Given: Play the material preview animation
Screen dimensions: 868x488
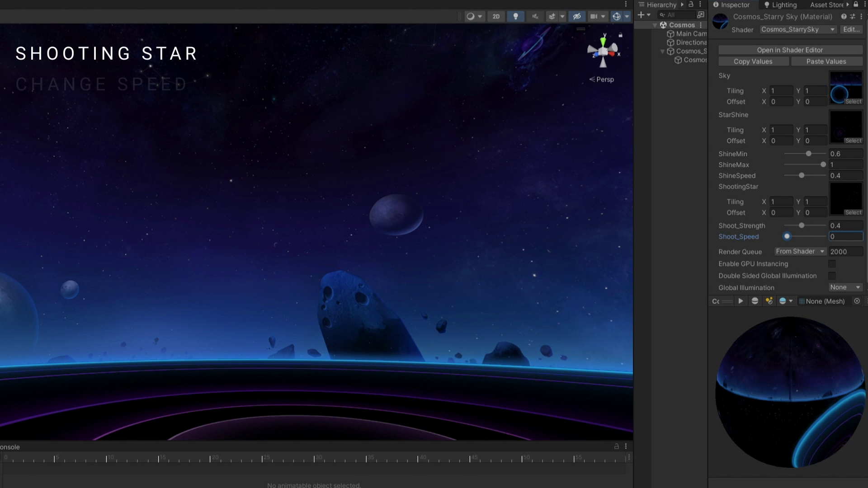Looking at the screenshot, I should (x=741, y=301).
